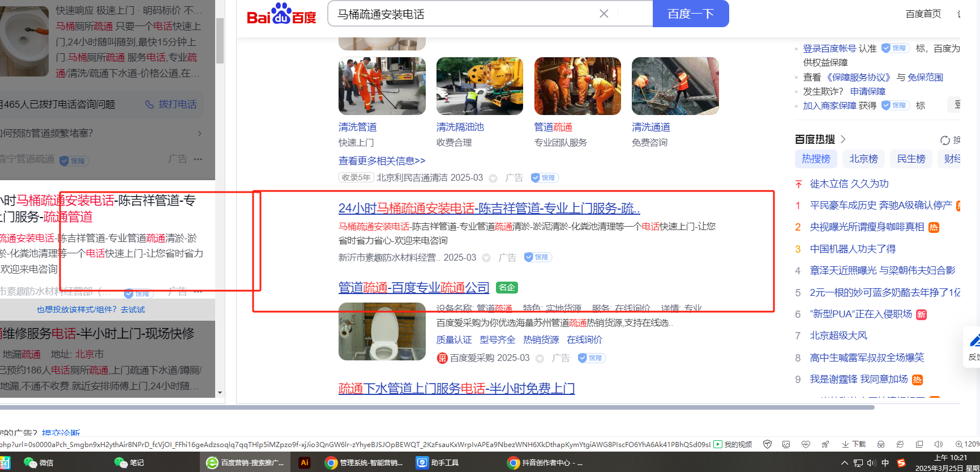Click the horizontal scrollbar at the page bottom
This screenshot has height=472, width=980.
pyautogui.click(x=437, y=407)
